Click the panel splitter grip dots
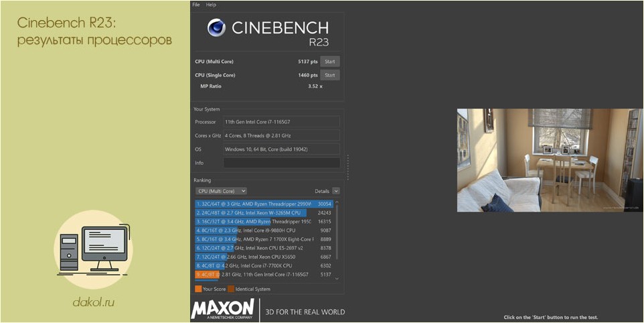This screenshot has height=323, width=644. [x=348, y=168]
